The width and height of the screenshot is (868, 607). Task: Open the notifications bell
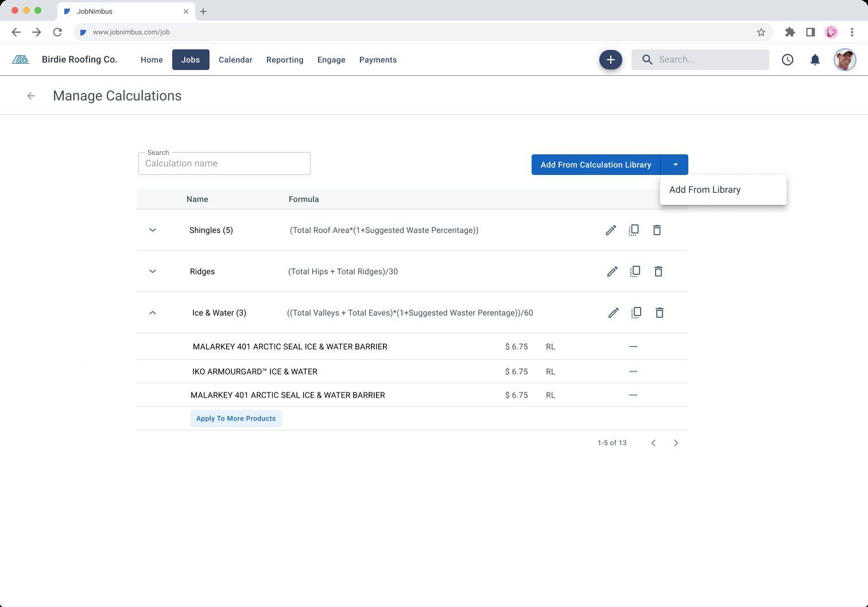(815, 60)
